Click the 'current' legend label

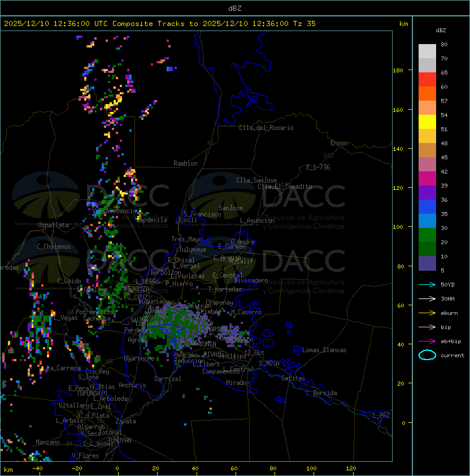click(x=452, y=355)
